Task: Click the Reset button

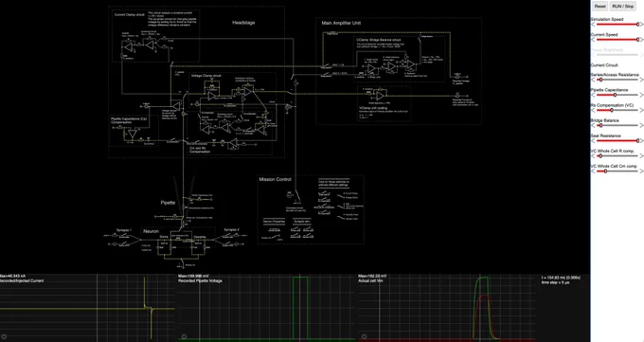Action: point(599,7)
